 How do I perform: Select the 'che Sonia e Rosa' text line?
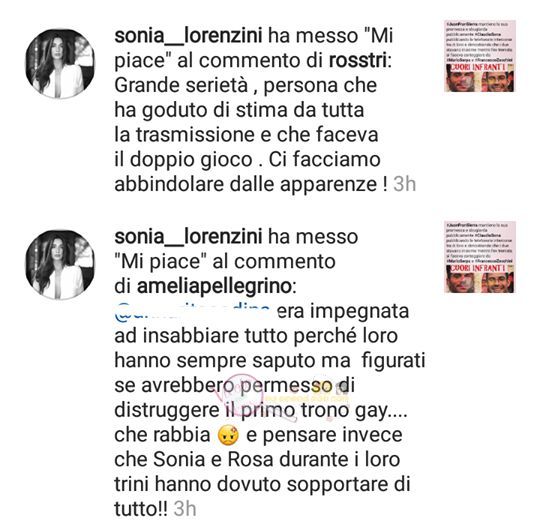pos(257,460)
